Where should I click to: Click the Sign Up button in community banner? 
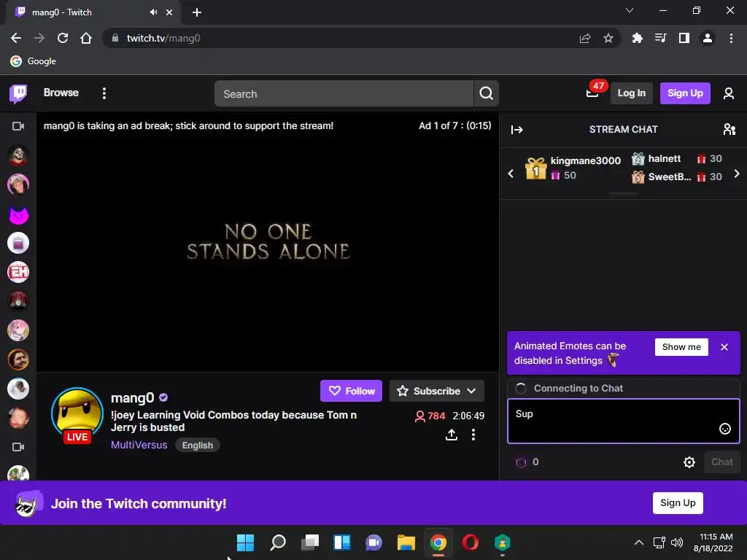[678, 503]
